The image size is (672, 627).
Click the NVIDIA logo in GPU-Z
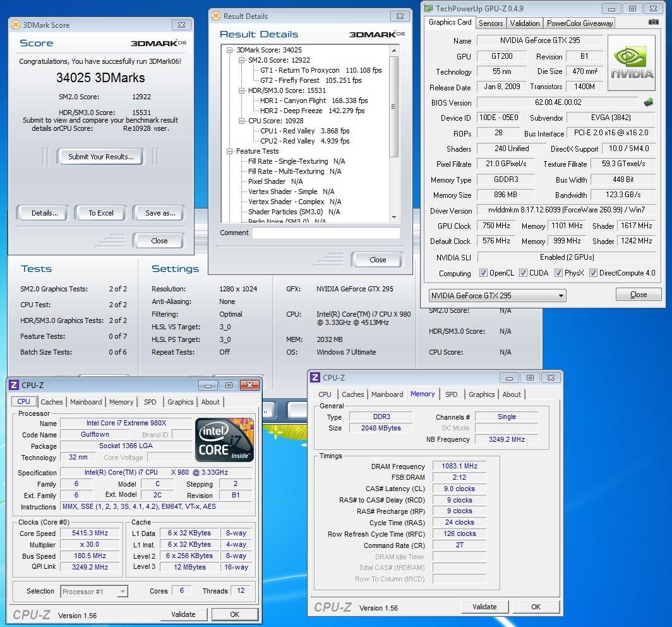pos(632,63)
